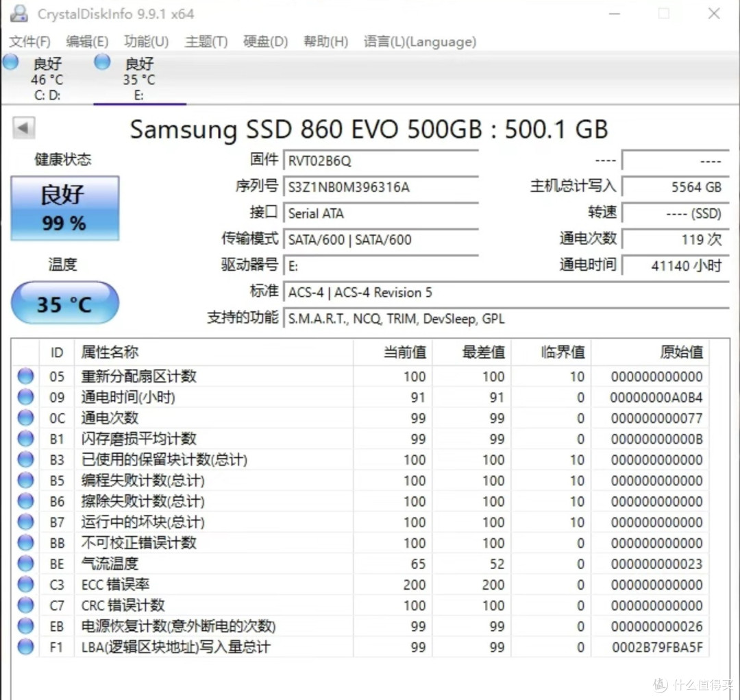Click the status orb for attribute B1
Image resolution: width=740 pixels, height=700 pixels.
point(25,439)
